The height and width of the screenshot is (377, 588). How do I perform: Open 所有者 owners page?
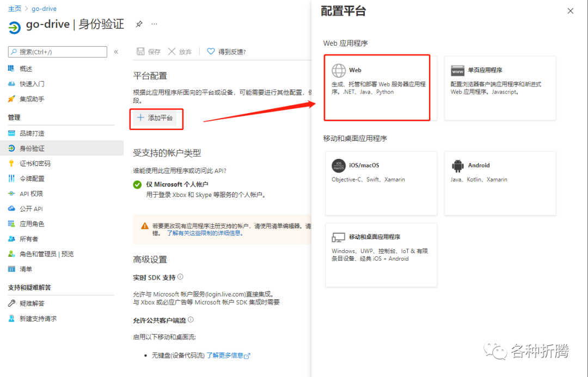click(29, 239)
